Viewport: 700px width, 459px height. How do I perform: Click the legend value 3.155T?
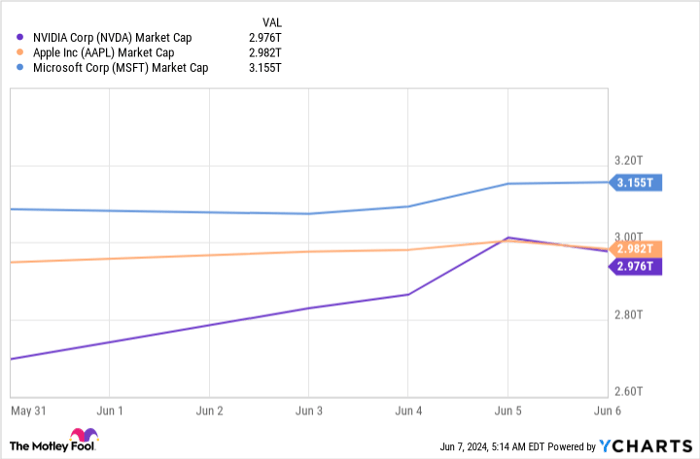265,68
